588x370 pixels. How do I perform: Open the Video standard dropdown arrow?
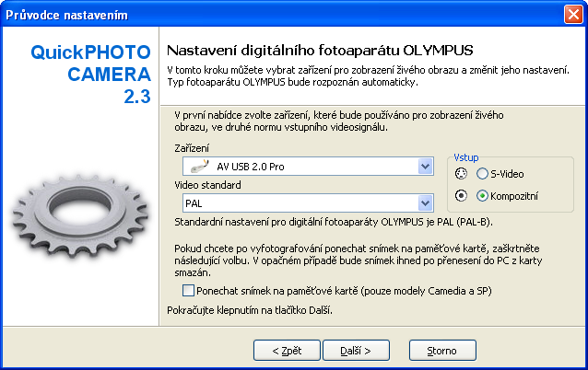(425, 203)
